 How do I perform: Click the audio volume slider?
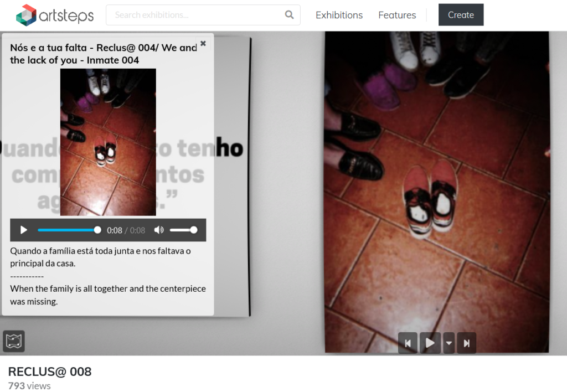tap(183, 230)
